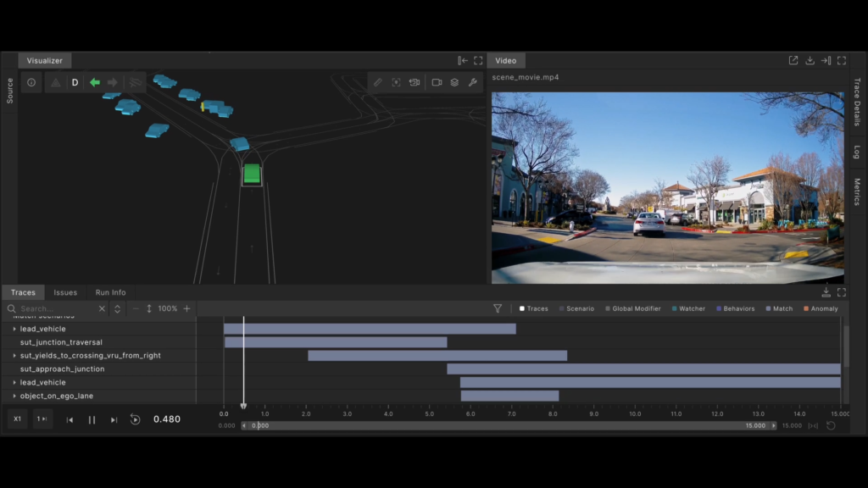Download traces via bottom panel download icon

point(826,292)
